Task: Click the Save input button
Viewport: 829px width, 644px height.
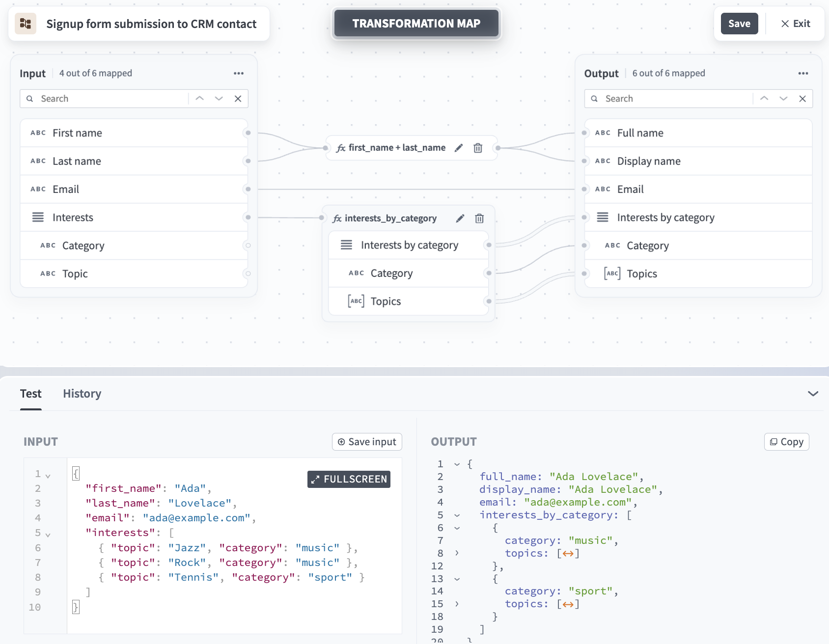Action: [x=367, y=442]
